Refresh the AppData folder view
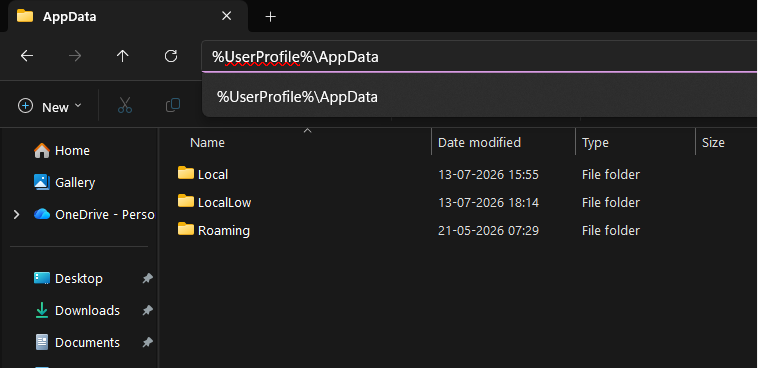Screen dimensions: 758x369 click(x=171, y=56)
